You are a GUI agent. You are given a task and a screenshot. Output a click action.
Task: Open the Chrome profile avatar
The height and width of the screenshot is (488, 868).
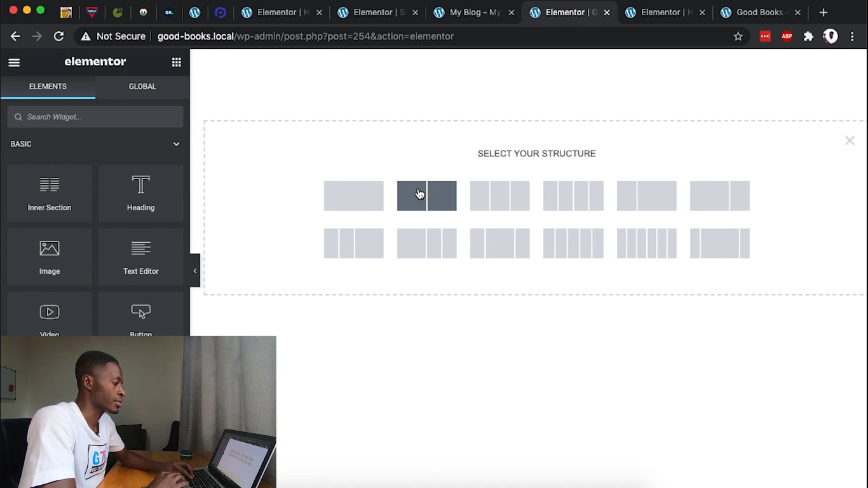coord(831,36)
